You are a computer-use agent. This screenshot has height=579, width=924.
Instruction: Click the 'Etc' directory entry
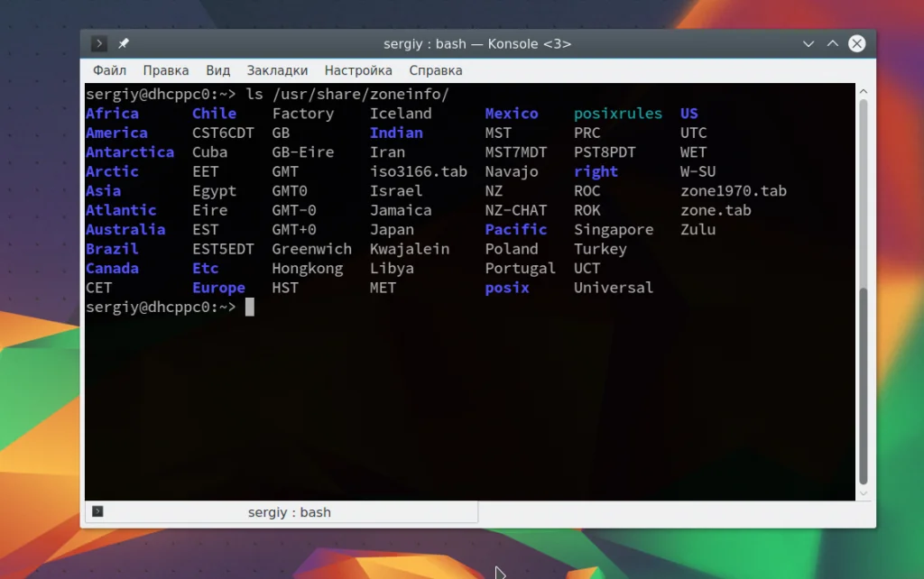205,269
